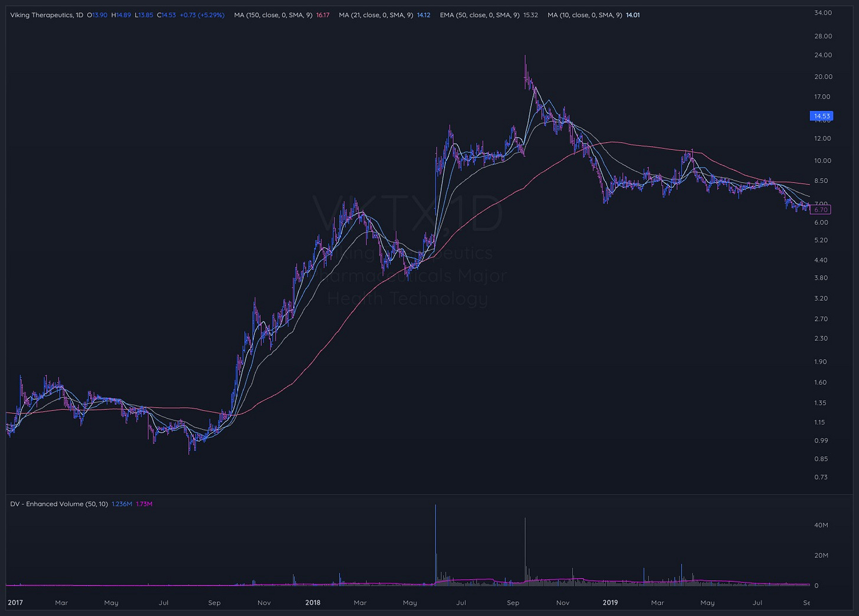Select the MA (10, close, 0, SMA, 9) legend
The width and height of the screenshot is (859, 616).
coord(585,15)
